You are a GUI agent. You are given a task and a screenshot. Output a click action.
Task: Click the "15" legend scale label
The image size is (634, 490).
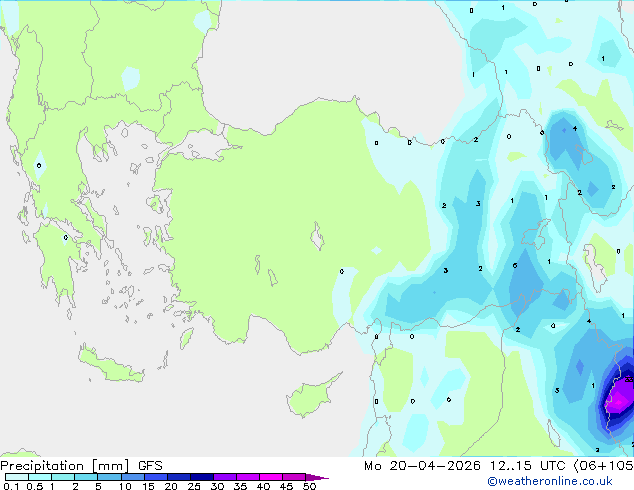pos(148,486)
